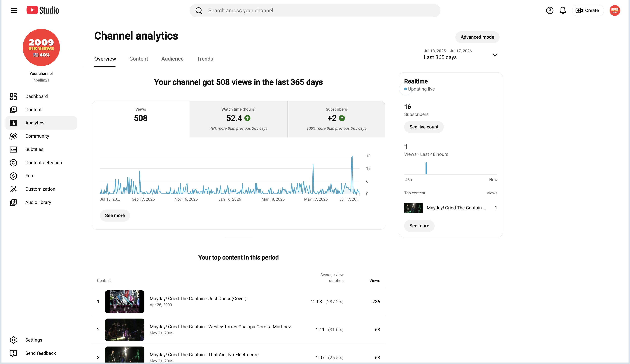Switch to the Overview tab
Viewport: 630px width, 364px height.
click(105, 59)
